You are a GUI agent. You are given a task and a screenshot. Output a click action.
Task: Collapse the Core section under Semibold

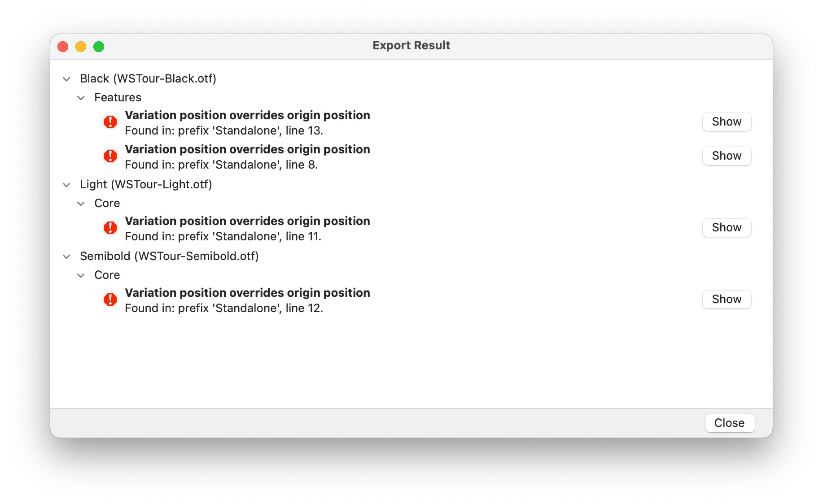pos(81,275)
